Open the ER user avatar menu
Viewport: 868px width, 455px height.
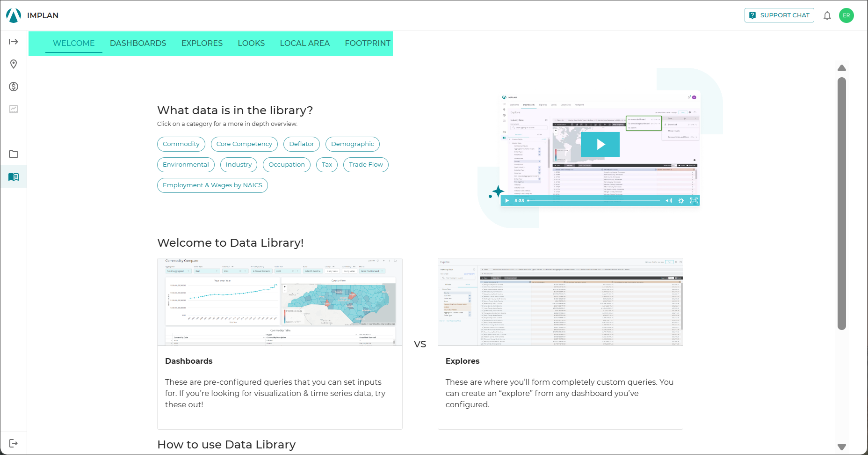coord(846,15)
